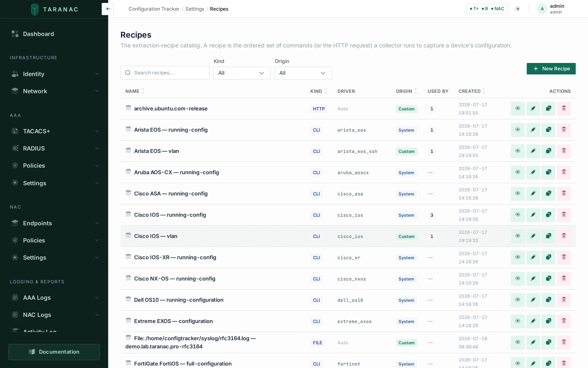View the Dell OS10 recipe
Viewport: 588px width, 368px height.
[x=518, y=300]
